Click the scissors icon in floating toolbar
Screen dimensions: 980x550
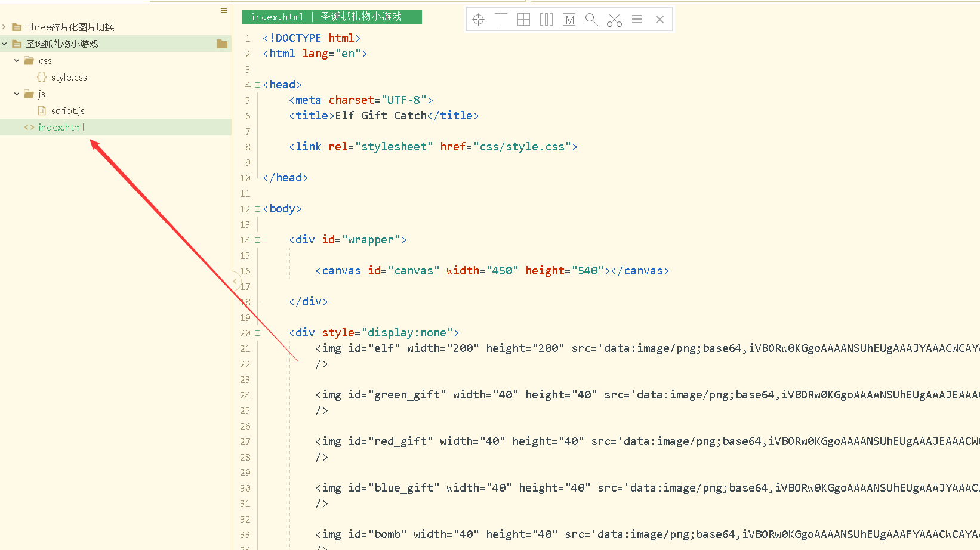pos(614,20)
